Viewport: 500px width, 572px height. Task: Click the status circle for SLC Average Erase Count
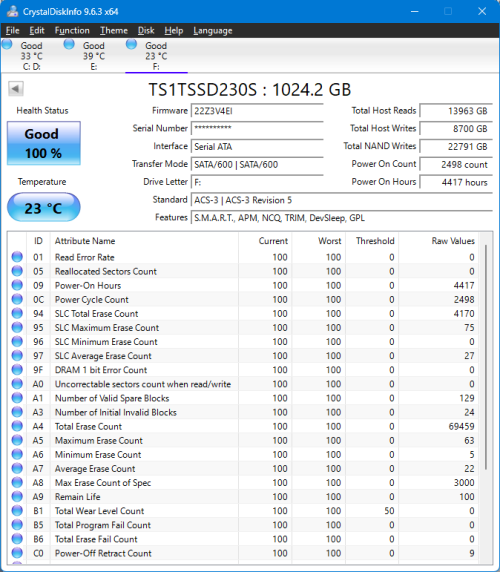[17, 356]
